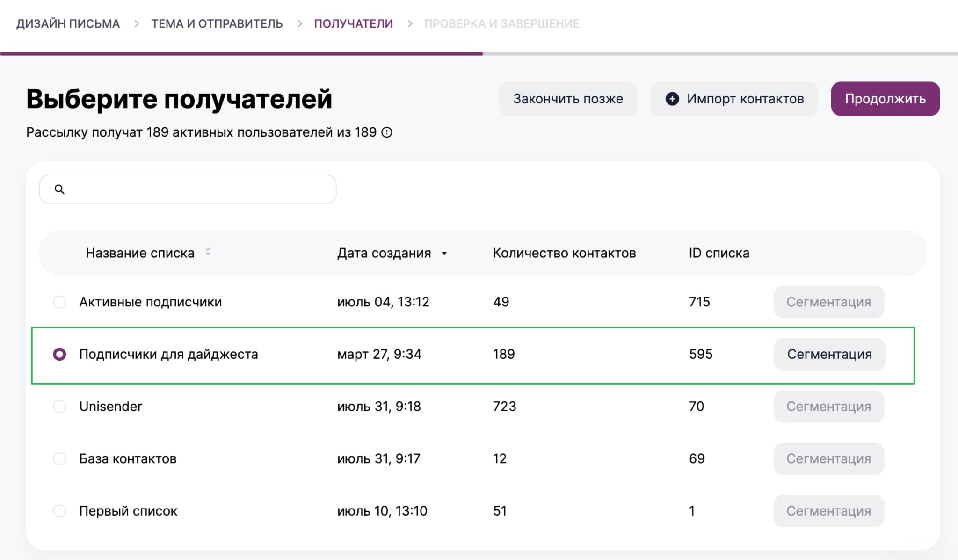This screenshot has height=560, width=958.
Task: Click into the list search field
Action: (196, 189)
